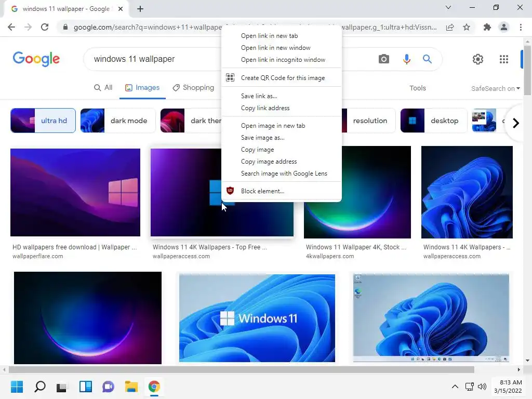Select the dark mode filter chip
This screenshot has width=532, height=399.
[x=118, y=121]
